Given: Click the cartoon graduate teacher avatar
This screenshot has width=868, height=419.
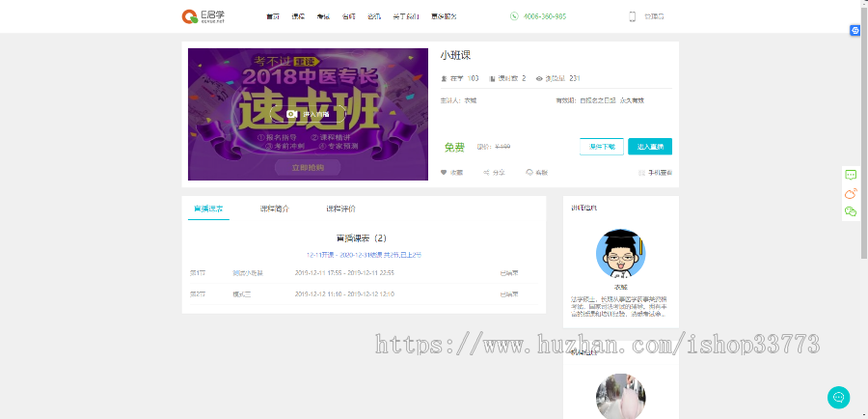Looking at the screenshot, I should click(x=620, y=253).
